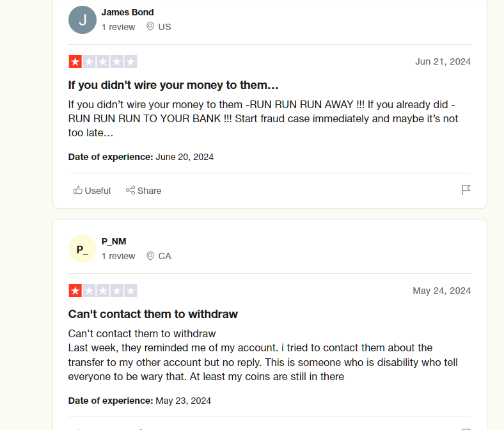Screen dimensions: 504x430
Task: Open P_NM's reviewer profile name
Action: click(114, 241)
